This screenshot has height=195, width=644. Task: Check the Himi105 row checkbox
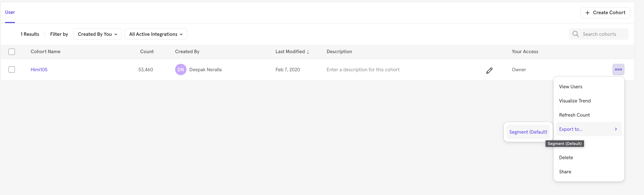12,69
